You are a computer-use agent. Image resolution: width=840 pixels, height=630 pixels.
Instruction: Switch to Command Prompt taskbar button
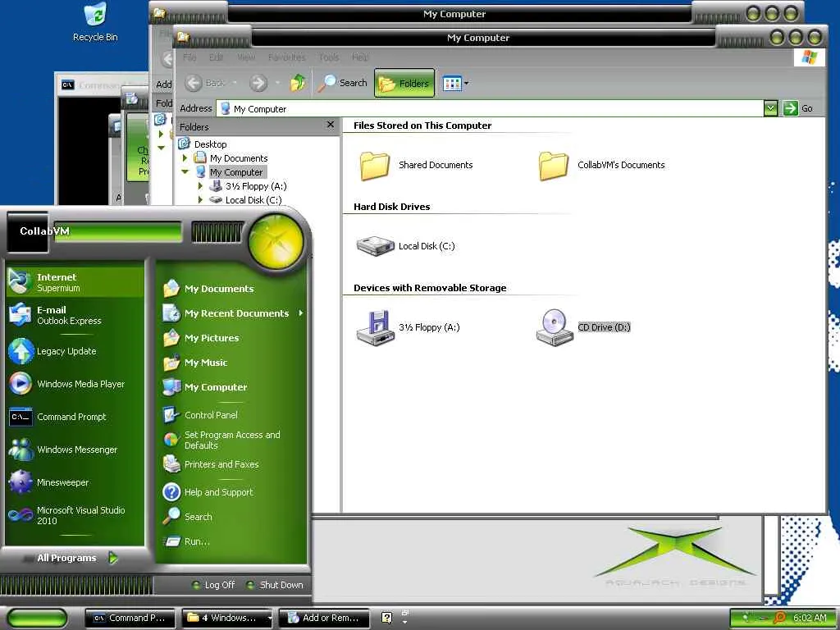click(130, 619)
